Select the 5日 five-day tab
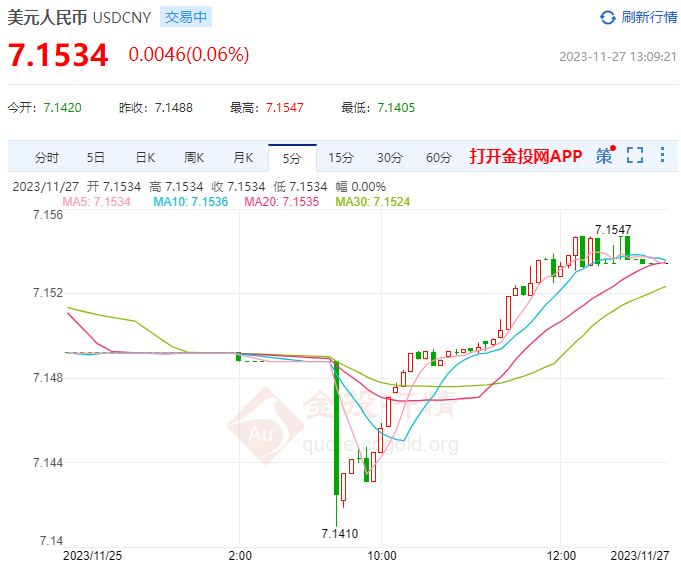 pyautogui.click(x=96, y=157)
